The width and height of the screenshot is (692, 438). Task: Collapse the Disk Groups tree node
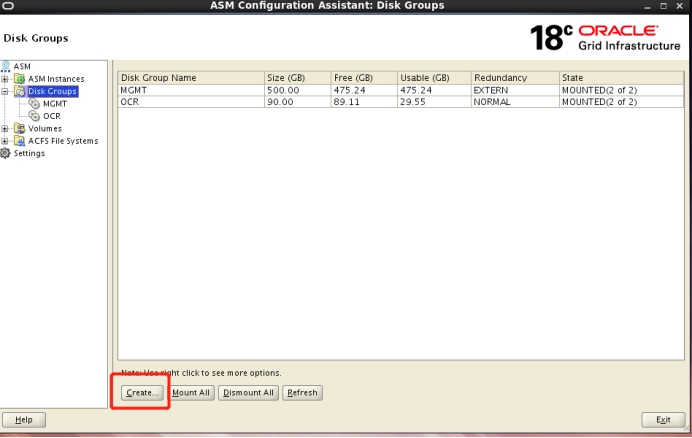[x=5, y=92]
